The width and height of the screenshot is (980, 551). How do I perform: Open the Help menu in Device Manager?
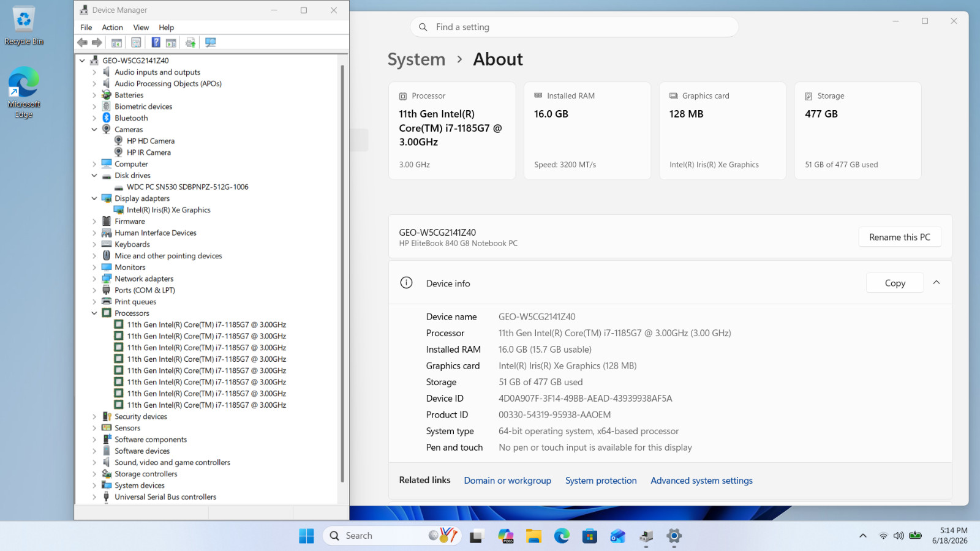click(x=167, y=27)
